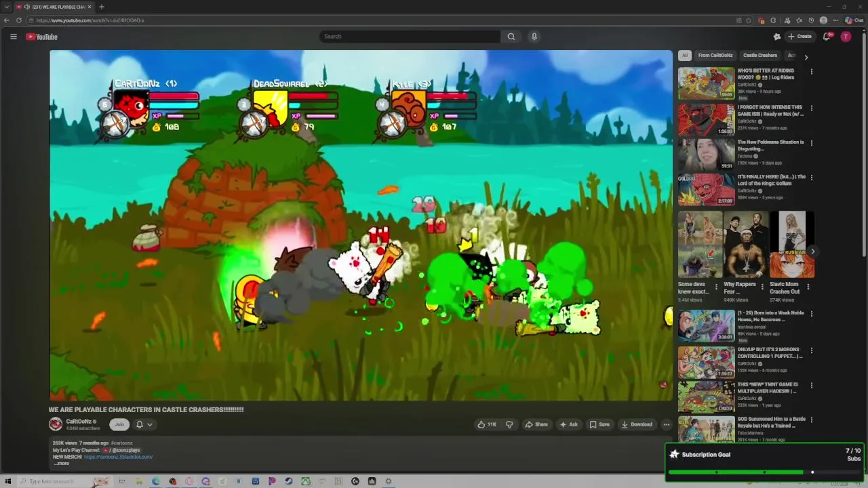
Task: Open ONLYUP 2 Morons Controlling Puppet video
Action: [x=707, y=362]
